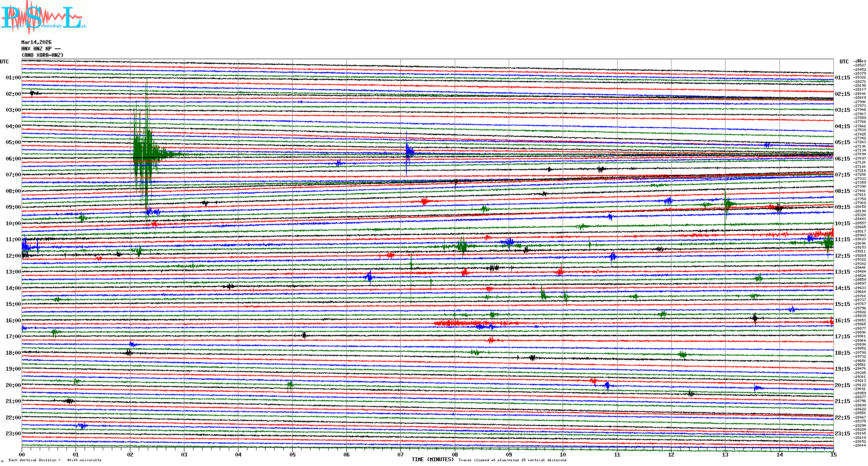The width and height of the screenshot is (868, 466).
Task: Click minute 13 on bottom time axis
Action: pyautogui.click(x=725, y=454)
